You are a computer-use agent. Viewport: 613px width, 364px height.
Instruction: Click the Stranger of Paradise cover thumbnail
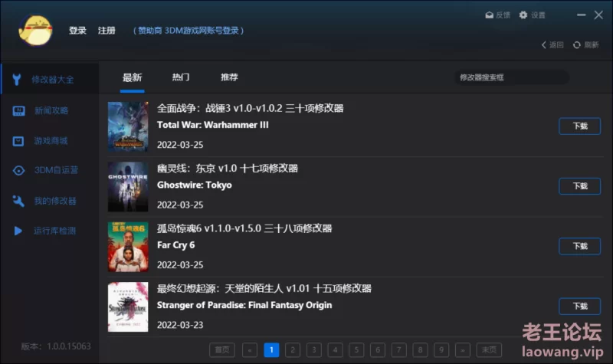click(x=128, y=307)
